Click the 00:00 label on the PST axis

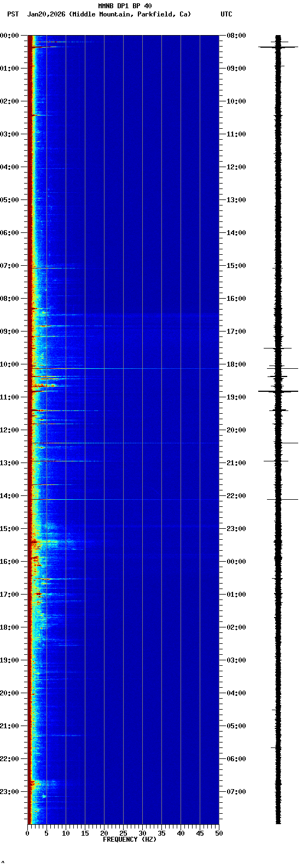pyautogui.click(x=9, y=36)
